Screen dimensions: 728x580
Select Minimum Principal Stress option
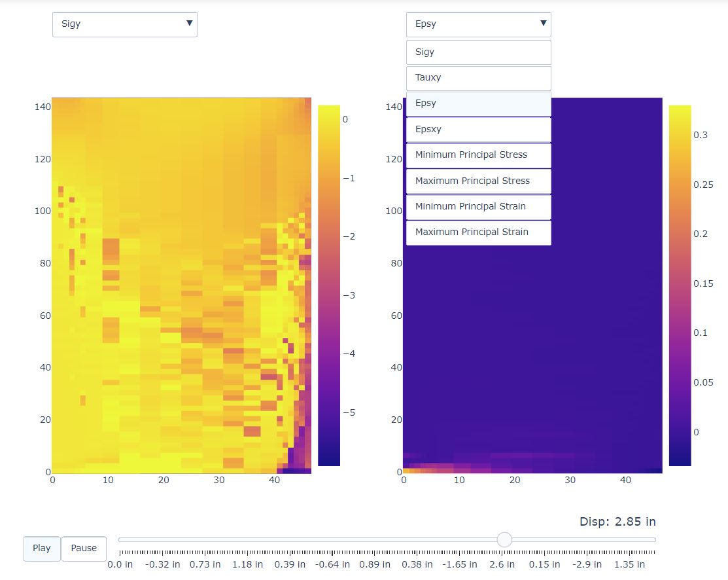478,155
